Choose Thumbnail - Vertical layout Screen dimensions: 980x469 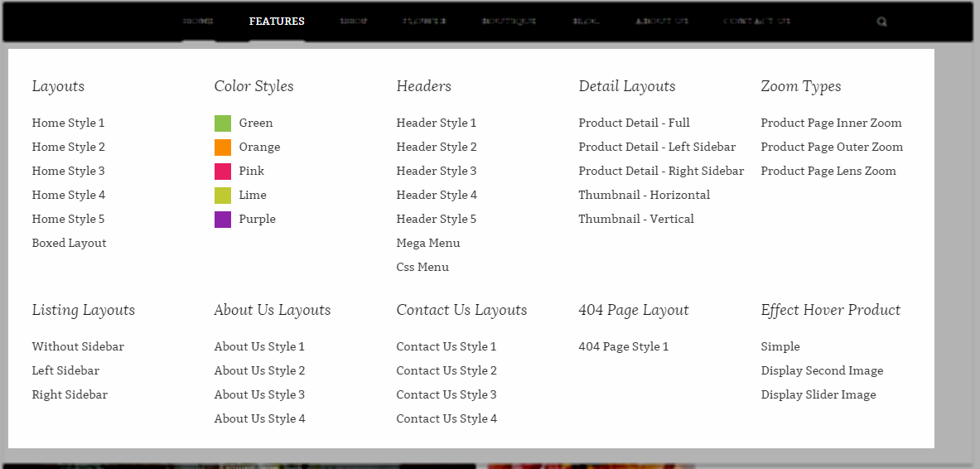coord(636,219)
